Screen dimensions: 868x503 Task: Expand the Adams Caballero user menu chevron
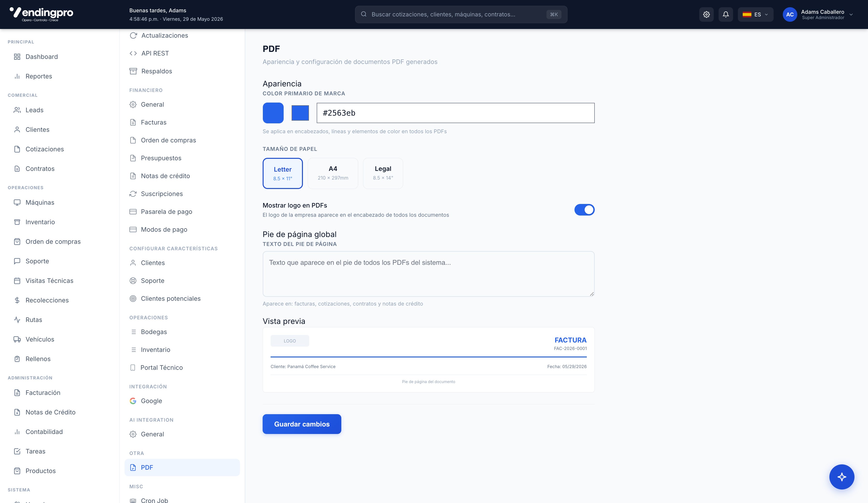tap(851, 14)
